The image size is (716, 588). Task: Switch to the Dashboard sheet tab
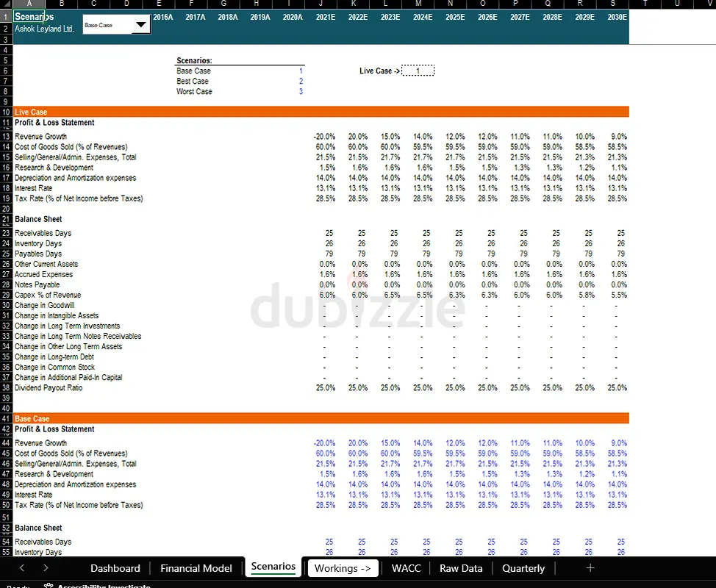(x=115, y=567)
